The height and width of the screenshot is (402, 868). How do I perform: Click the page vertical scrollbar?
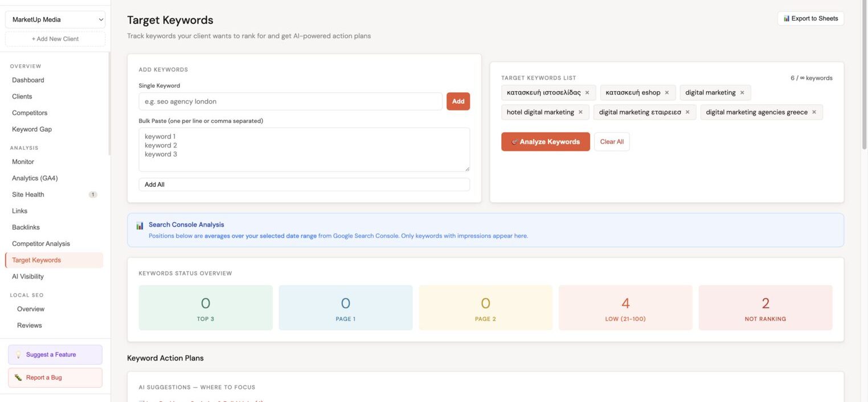tap(865, 74)
